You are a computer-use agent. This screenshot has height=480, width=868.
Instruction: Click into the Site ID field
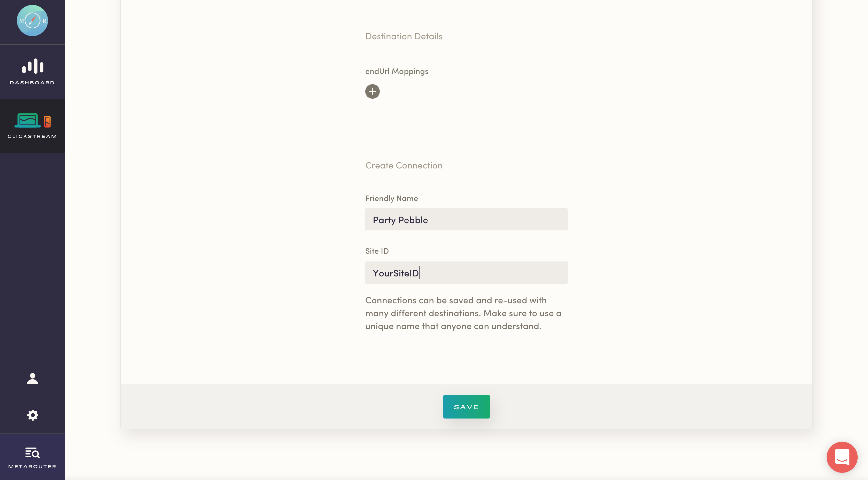[466, 272]
